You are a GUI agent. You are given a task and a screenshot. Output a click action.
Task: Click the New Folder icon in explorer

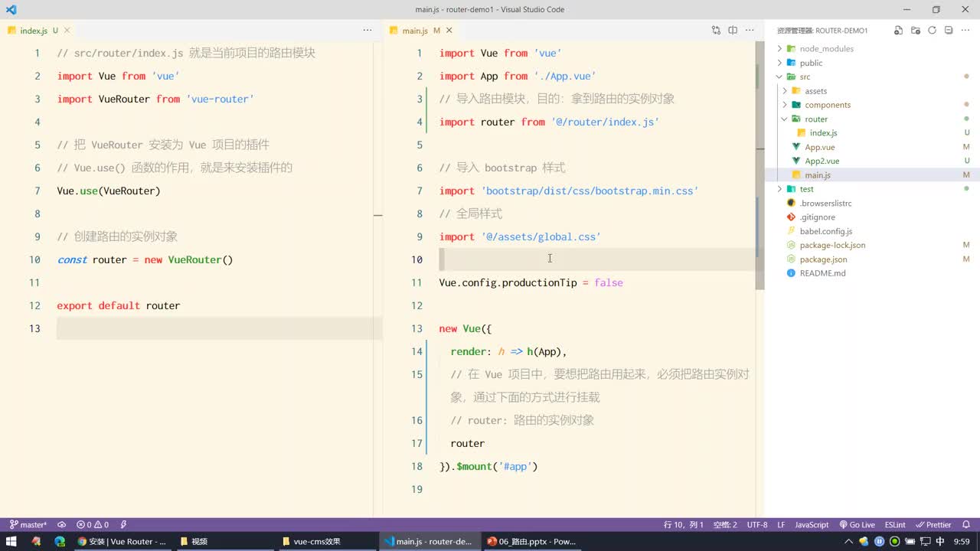point(915,31)
